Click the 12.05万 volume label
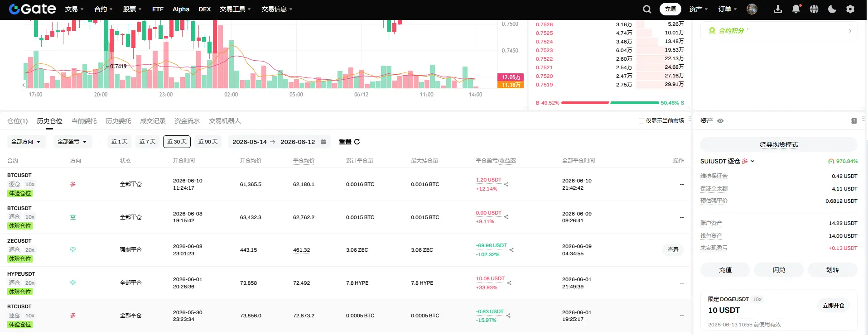 (x=511, y=77)
